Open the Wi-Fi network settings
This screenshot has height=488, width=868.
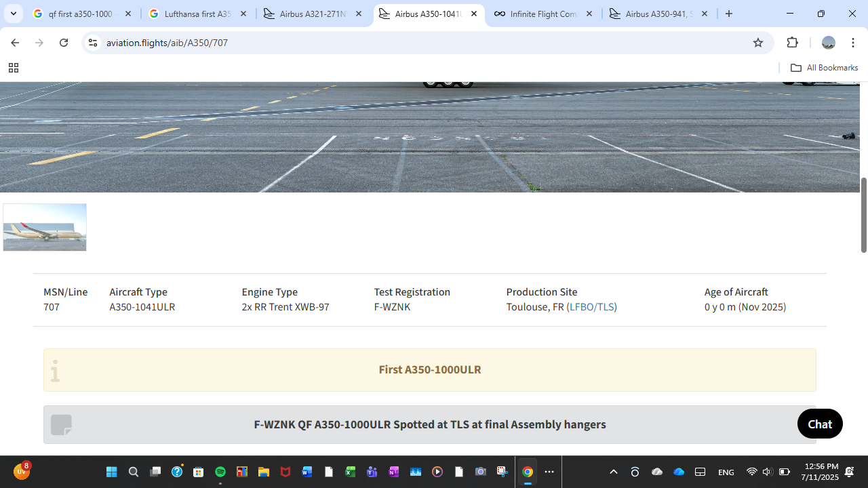coord(751,472)
